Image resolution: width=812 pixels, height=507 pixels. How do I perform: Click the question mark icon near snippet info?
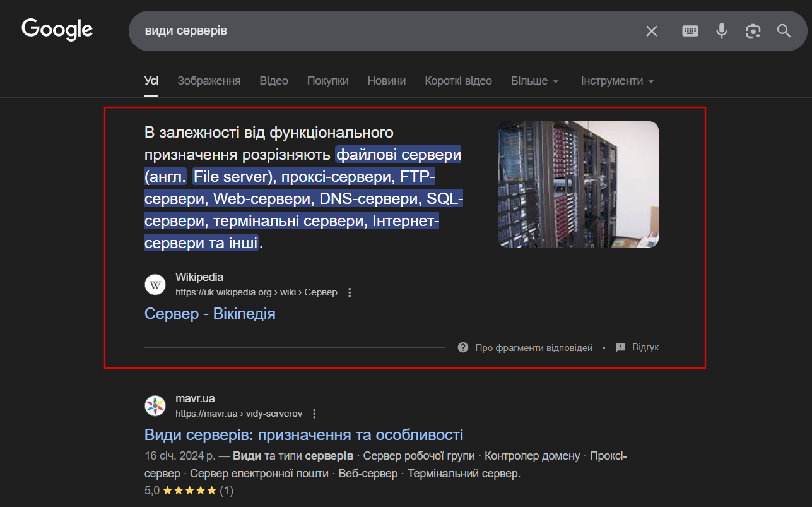(x=462, y=347)
